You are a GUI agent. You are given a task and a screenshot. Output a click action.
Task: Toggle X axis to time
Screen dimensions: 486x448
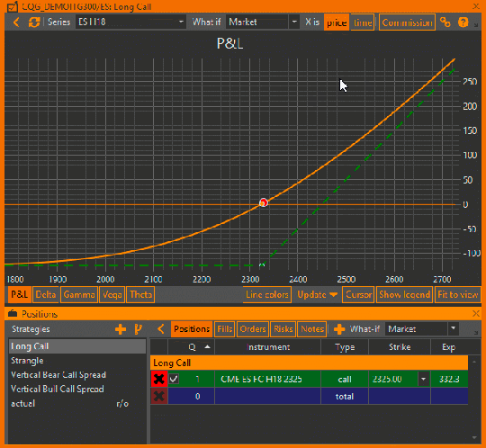pyautogui.click(x=363, y=22)
